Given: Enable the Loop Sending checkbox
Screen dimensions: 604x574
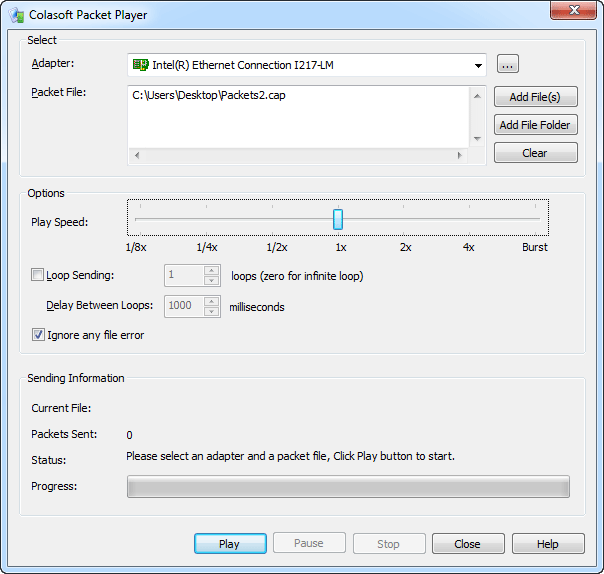Looking at the screenshot, I should pos(38,275).
